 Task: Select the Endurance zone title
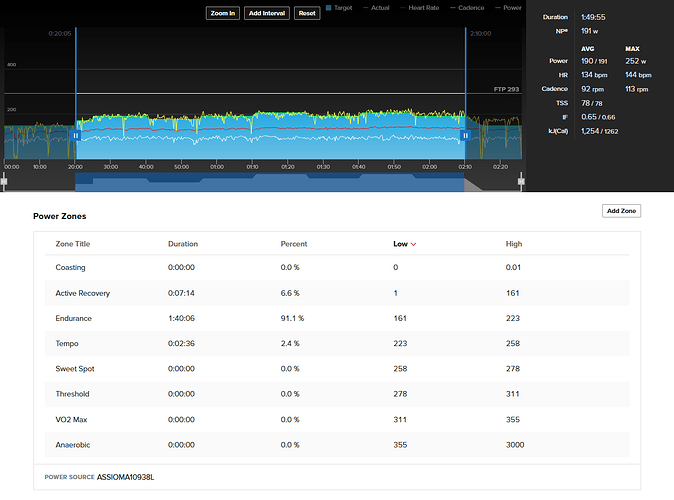pyautogui.click(x=74, y=318)
